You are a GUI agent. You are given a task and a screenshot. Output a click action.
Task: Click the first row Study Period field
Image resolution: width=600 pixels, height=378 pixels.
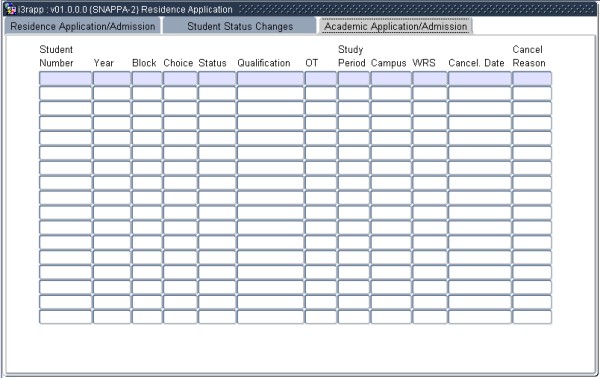point(354,78)
